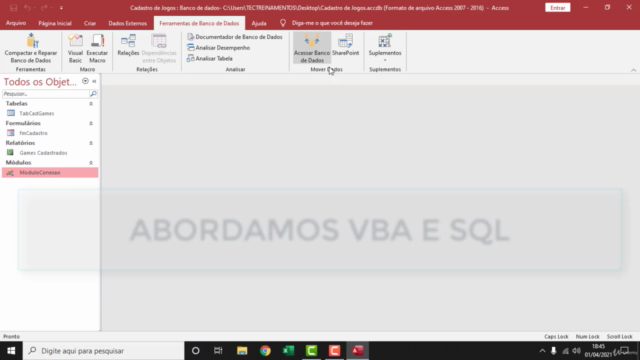This screenshot has width=640, height=360.
Task: Click the navigation pane search magnifier
Action: 93,94
